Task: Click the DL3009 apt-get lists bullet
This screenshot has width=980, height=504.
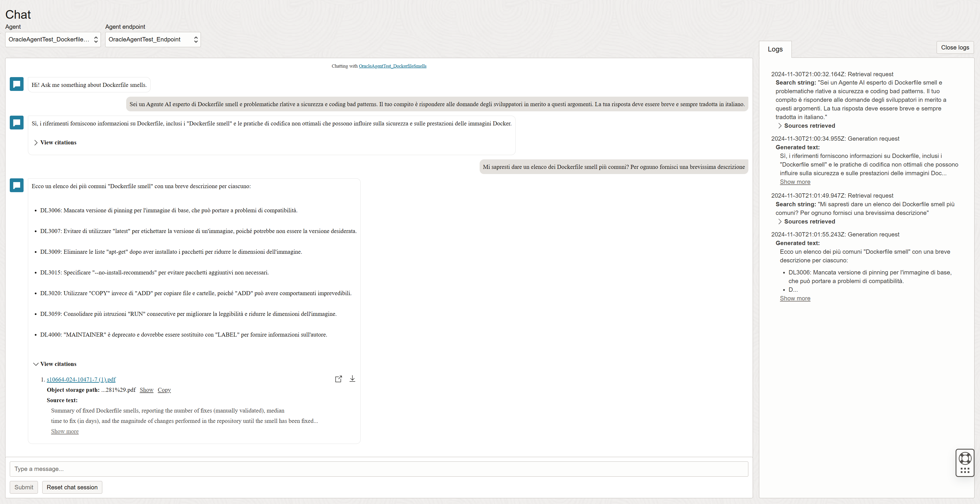Action: point(171,252)
